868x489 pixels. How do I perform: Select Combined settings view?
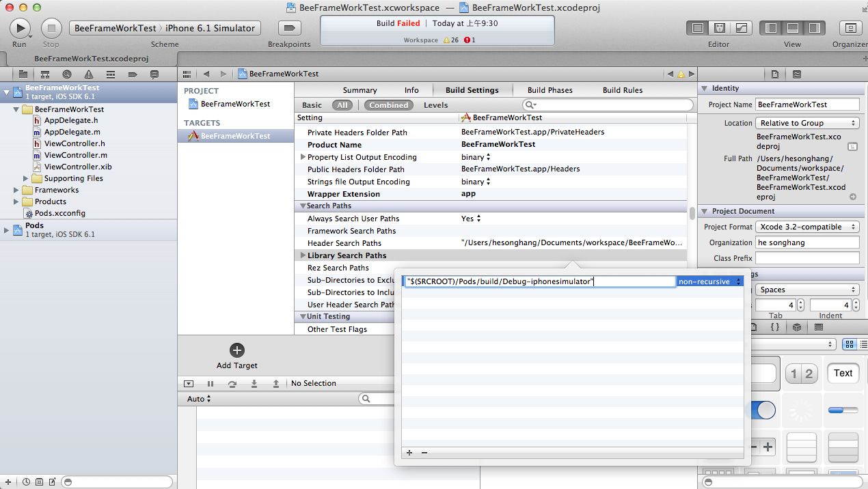[x=389, y=105]
